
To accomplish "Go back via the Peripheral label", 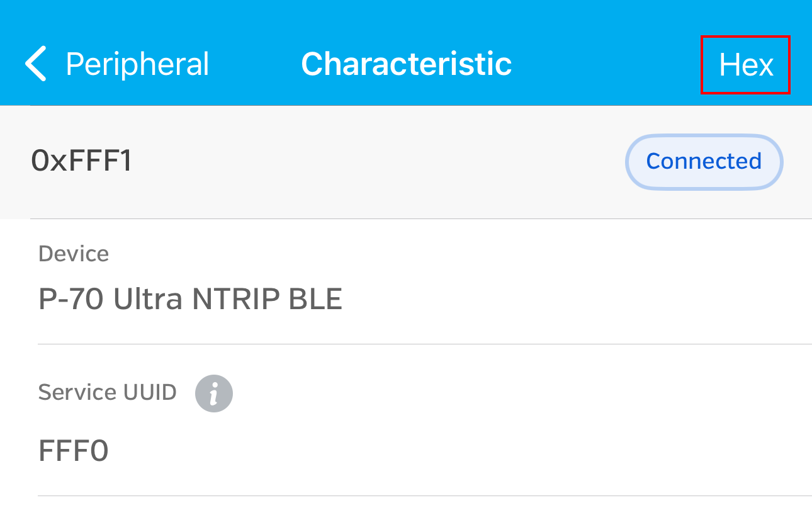I will [x=137, y=64].
